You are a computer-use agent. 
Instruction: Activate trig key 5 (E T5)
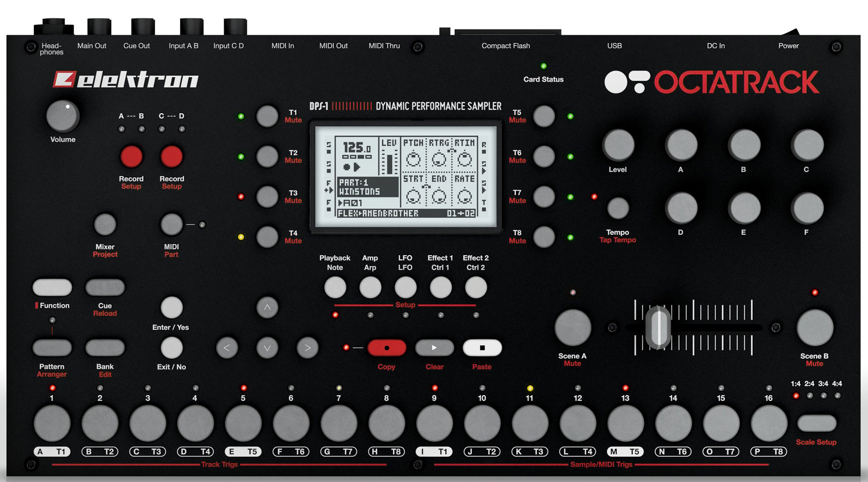[243, 423]
